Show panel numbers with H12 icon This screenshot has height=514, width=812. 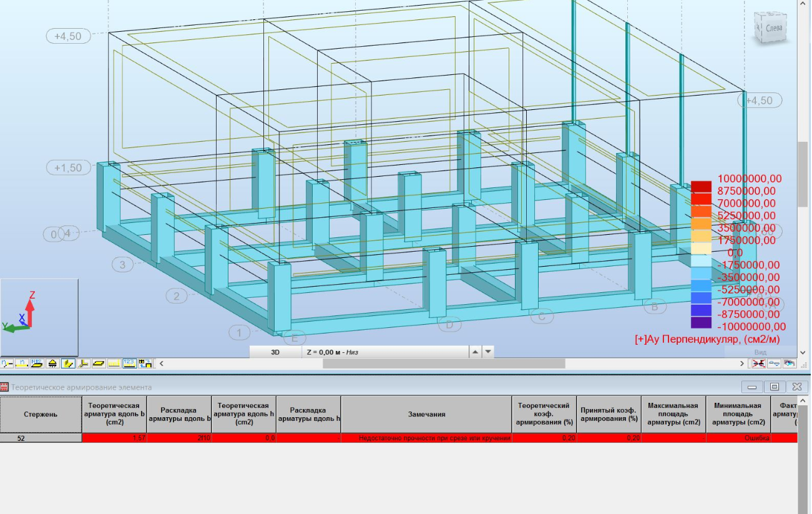[37, 363]
